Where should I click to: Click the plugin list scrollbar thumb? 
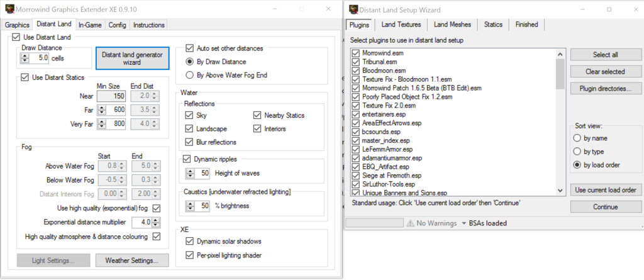[x=560, y=74]
